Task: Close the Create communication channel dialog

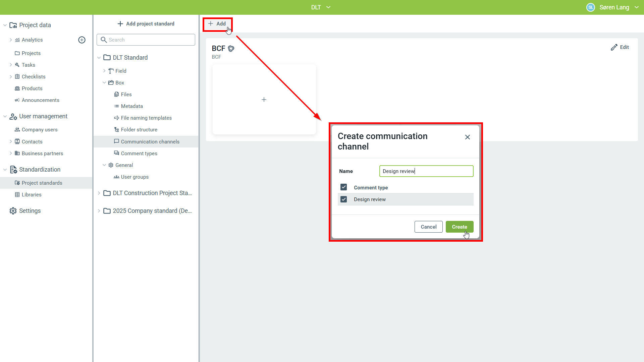Action: [x=468, y=137]
